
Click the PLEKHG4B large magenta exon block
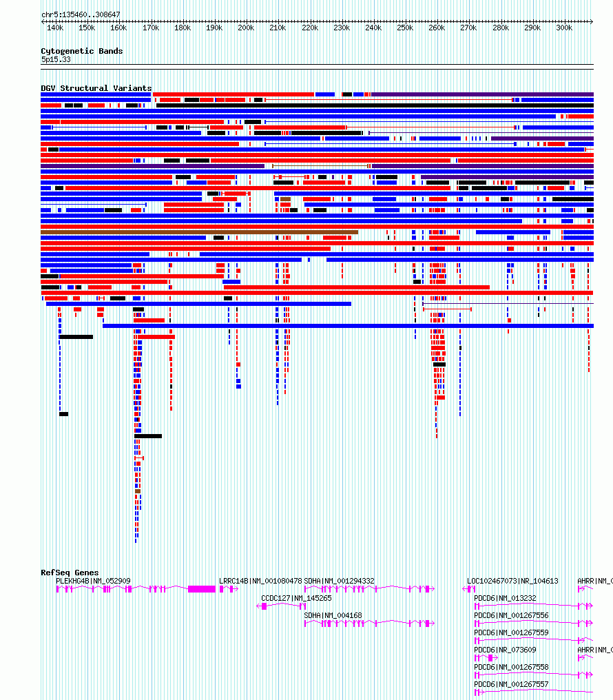click(202, 589)
